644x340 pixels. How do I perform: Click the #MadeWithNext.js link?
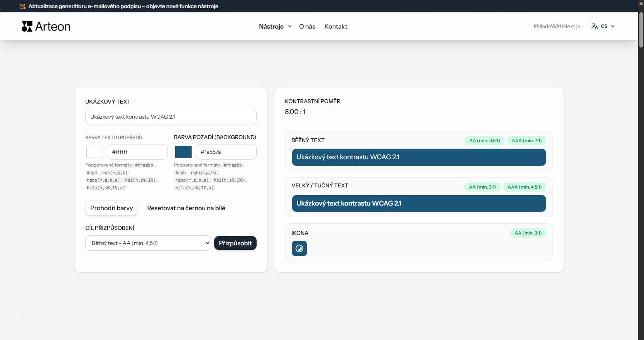pyautogui.click(x=556, y=26)
